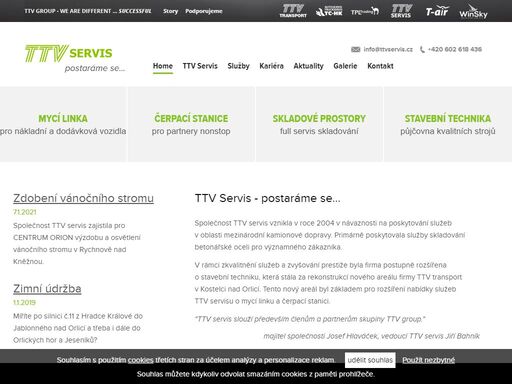Click the Podporujeme link in top bar
The image size is (512, 384).
point(204,11)
